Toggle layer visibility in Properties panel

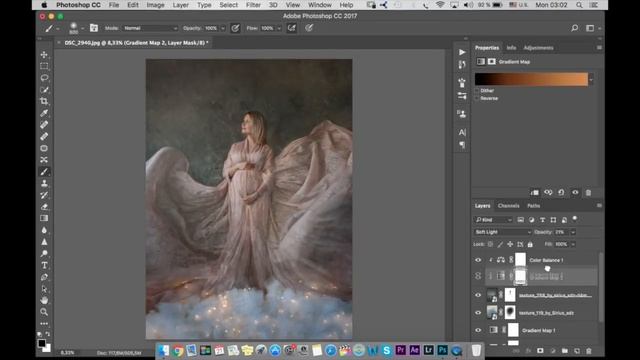pos(575,192)
